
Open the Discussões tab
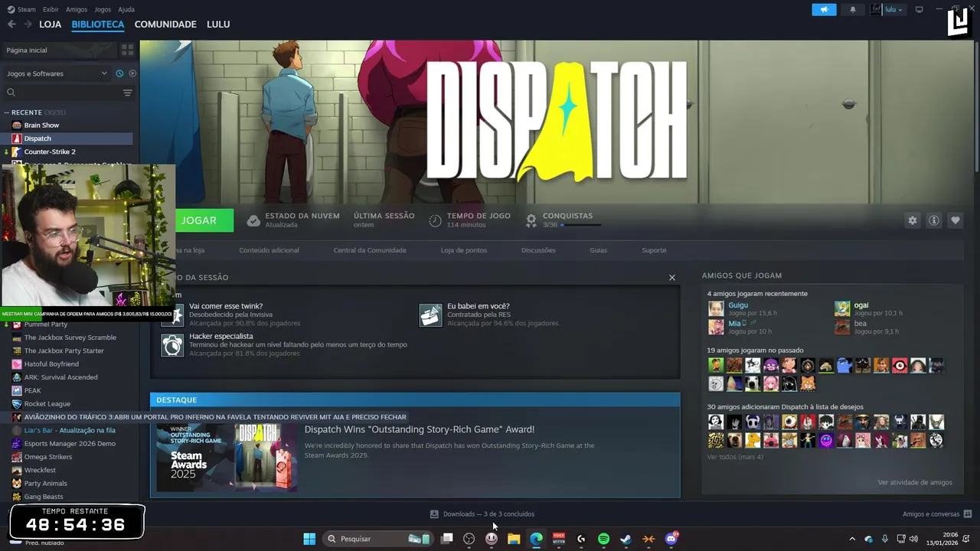538,250
